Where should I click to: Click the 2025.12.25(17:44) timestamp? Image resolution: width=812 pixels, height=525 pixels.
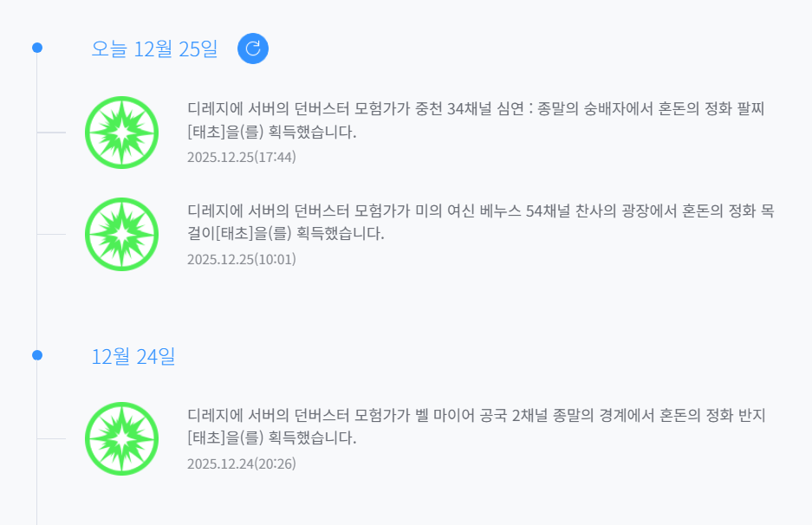(x=242, y=157)
